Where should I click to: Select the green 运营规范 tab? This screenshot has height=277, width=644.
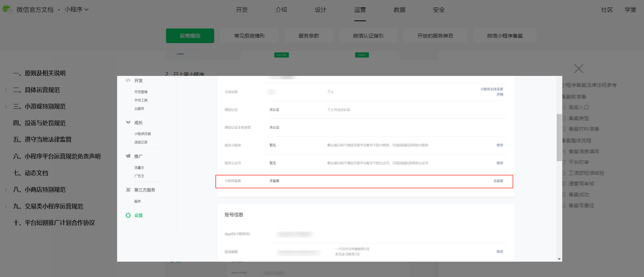point(190,36)
